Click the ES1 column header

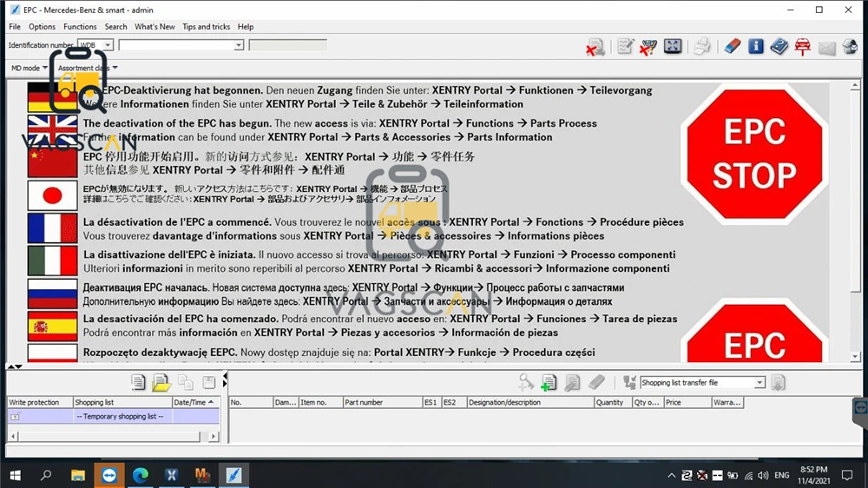[431, 402]
